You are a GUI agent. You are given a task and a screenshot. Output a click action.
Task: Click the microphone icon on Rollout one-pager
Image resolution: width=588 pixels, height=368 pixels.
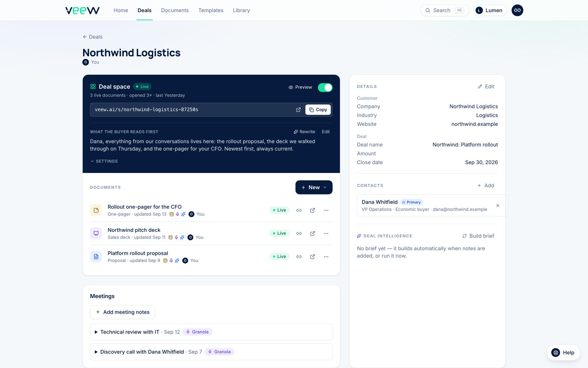178,214
